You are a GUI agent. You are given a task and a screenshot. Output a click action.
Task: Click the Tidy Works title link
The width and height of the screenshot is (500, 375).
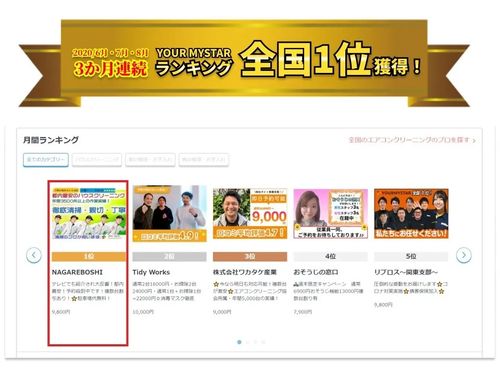coord(151,272)
